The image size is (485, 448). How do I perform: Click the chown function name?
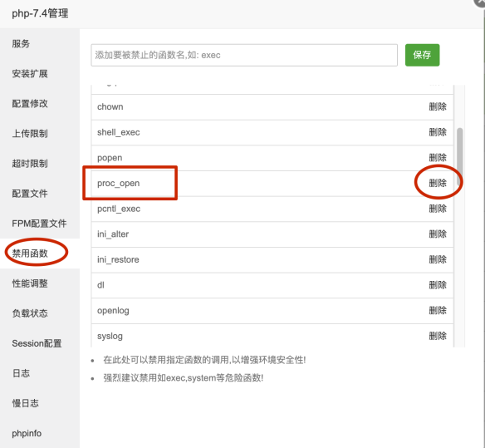point(110,107)
